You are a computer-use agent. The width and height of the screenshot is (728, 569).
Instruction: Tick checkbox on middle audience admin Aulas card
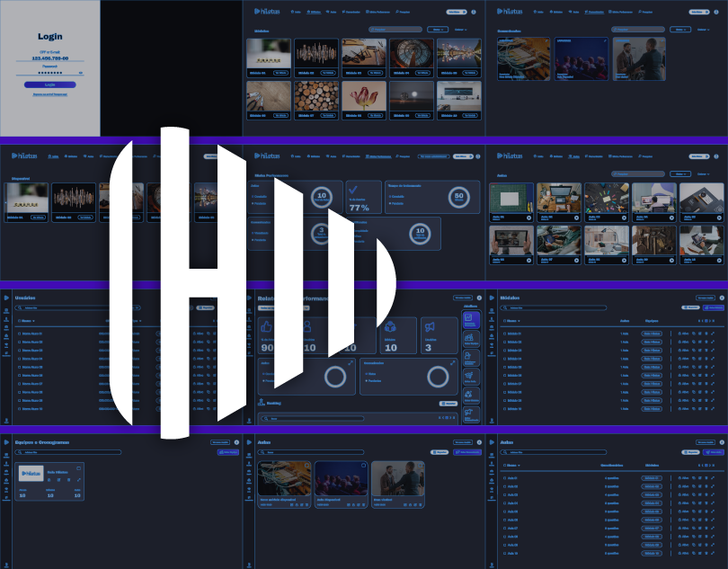point(363,465)
